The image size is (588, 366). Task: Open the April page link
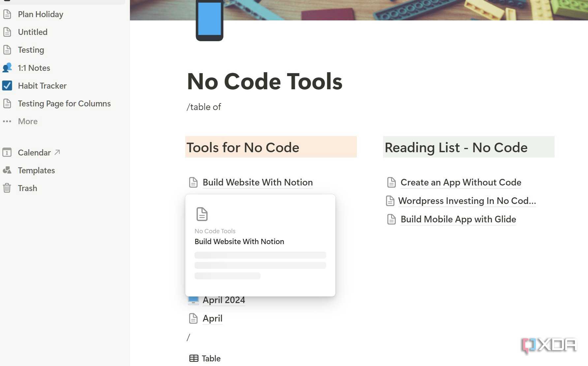[x=212, y=319]
